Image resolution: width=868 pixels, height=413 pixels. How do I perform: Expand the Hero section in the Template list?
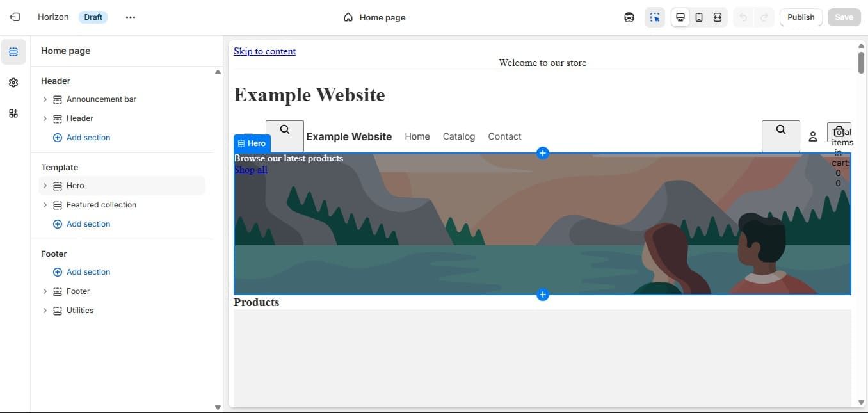(x=45, y=186)
